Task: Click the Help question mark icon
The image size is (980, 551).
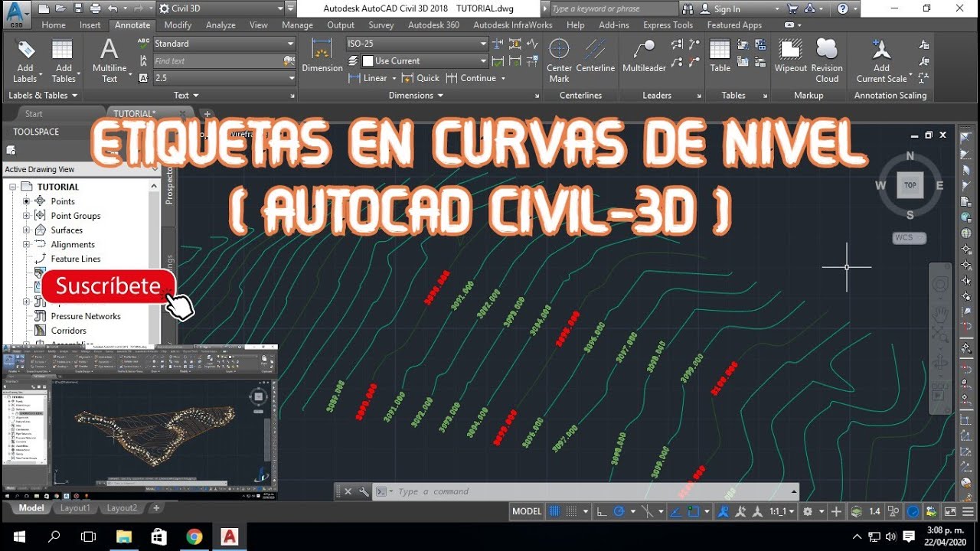Action: 843,8
